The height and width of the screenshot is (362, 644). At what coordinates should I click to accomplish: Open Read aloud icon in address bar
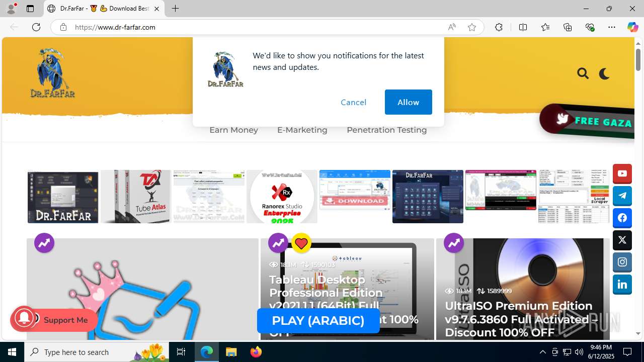point(452,27)
